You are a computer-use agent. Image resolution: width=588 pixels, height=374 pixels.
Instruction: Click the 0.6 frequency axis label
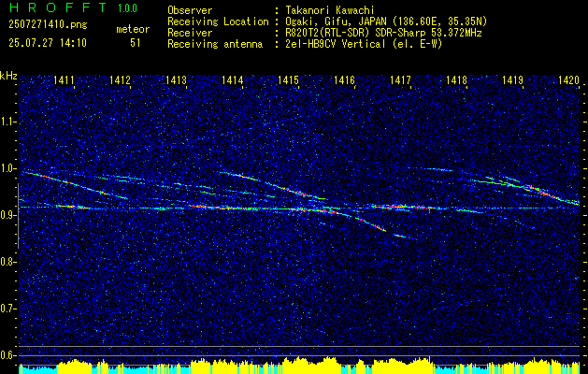7,355
